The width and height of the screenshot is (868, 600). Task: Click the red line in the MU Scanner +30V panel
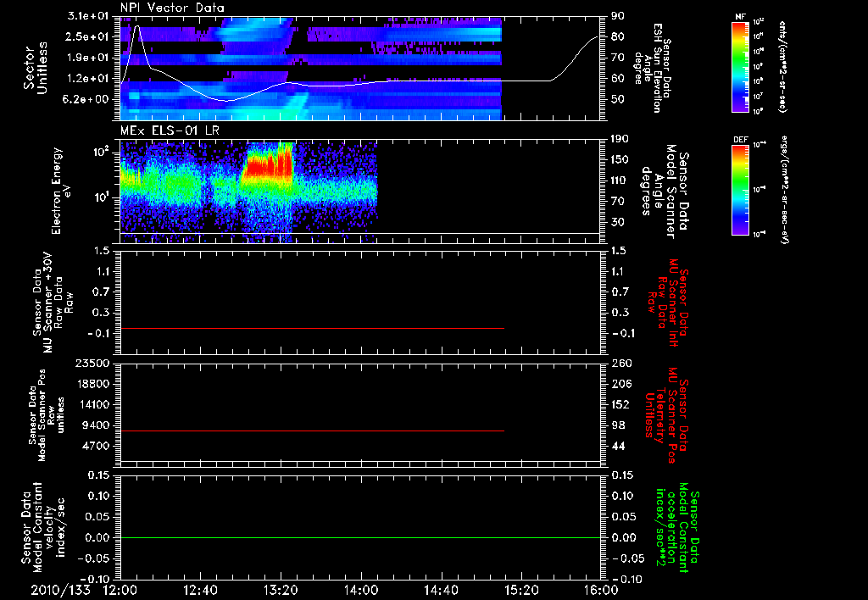pos(312,328)
